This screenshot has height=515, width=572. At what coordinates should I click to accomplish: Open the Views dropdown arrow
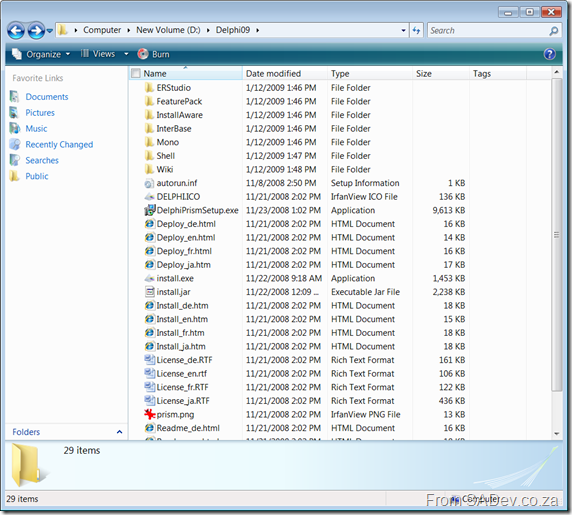[x=126, y=54]
